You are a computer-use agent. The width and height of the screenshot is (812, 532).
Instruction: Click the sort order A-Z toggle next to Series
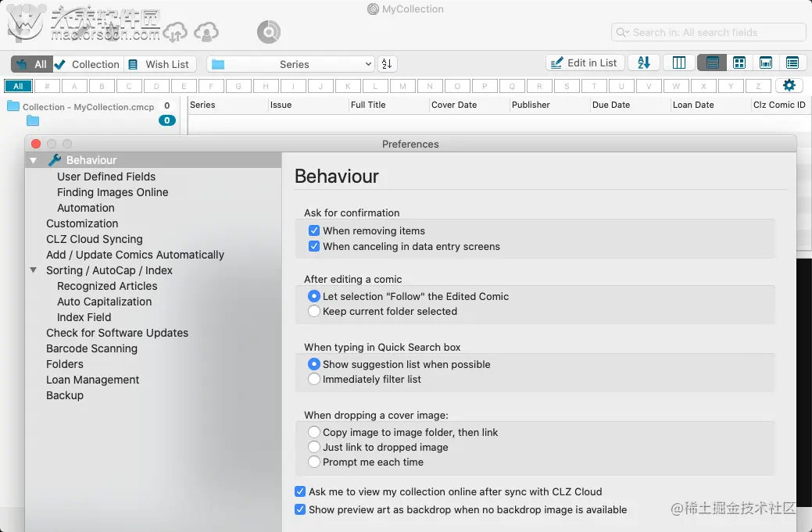click(x=387, y=64)
